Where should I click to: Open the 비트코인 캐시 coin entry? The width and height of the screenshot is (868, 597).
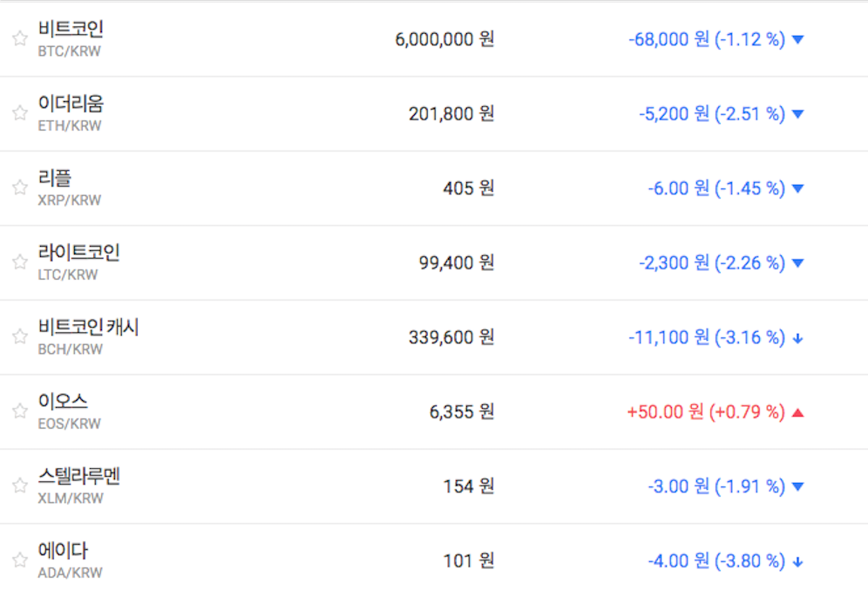tap(88, 328)
